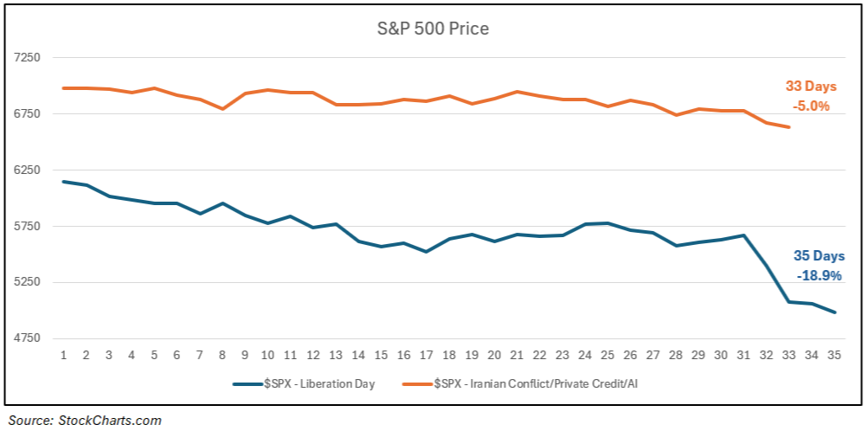
Task: Click the S&P 500 Price chart title
Action: 433,29
